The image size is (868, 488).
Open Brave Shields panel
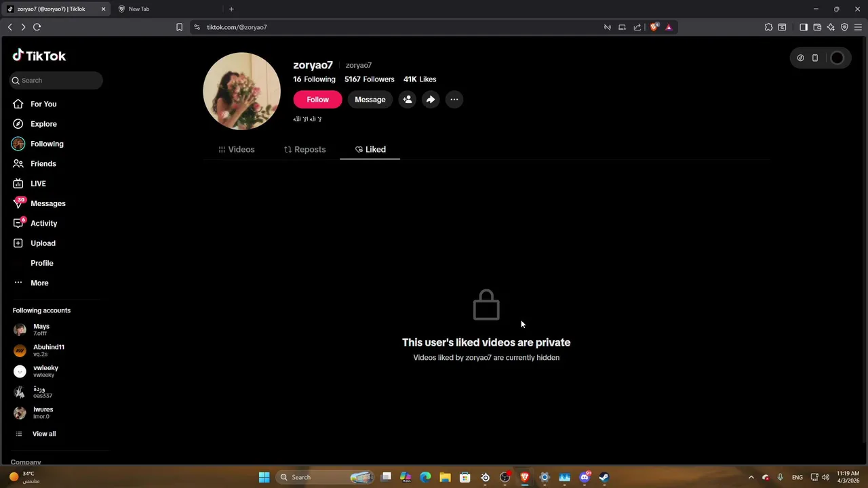coord(654,27)
